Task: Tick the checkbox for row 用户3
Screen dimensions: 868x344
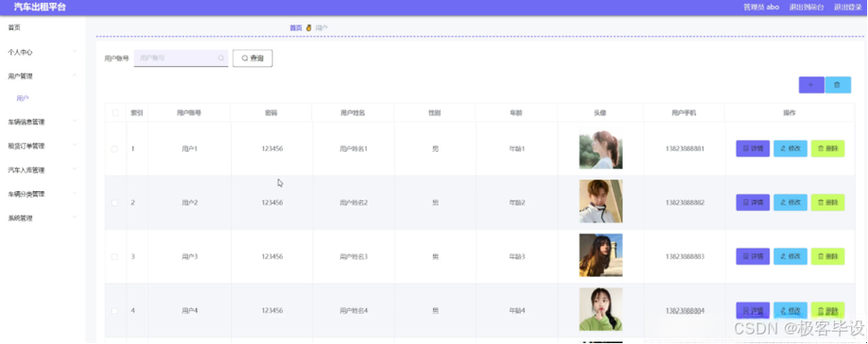Action: point(114,256)
